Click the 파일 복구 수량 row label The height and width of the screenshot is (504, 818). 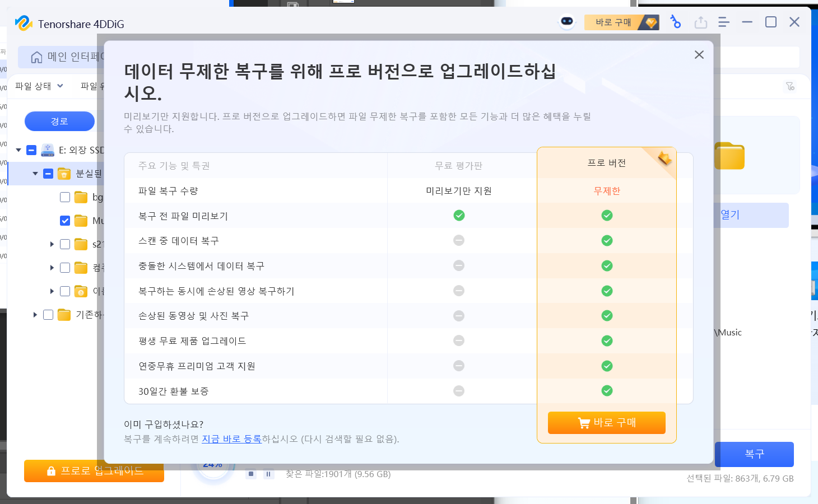click(168, 191)
